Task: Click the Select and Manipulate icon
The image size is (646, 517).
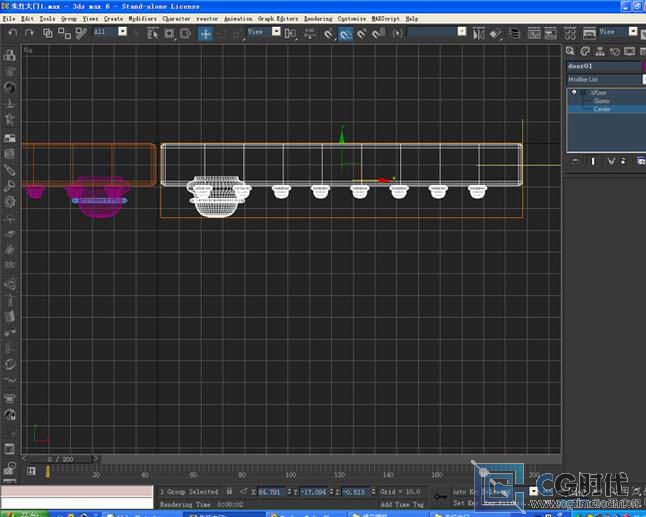Action: [x=309, y=33]
